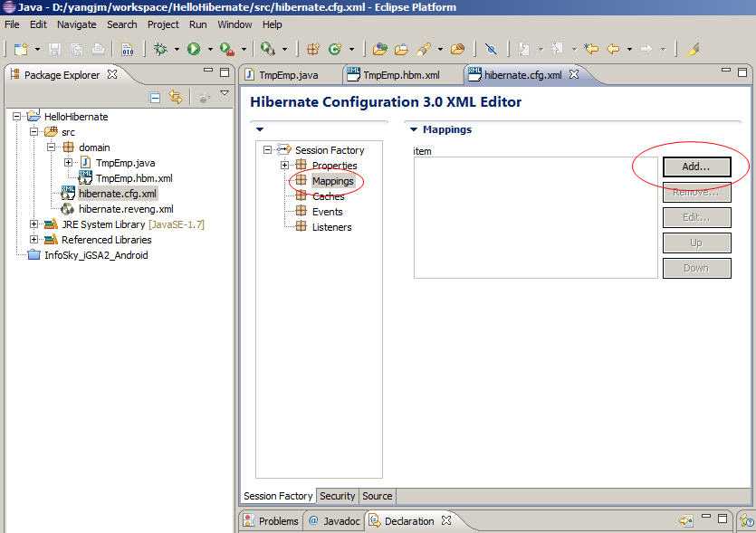
Task: Click the open folder toolbar icon before the Search flashlight icon
Action: click(x=401, y=49)
